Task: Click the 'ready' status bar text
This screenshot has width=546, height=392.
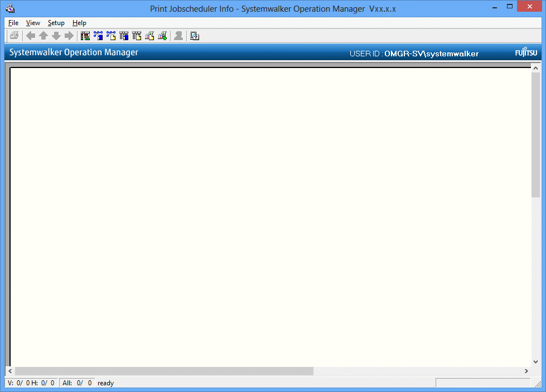Action: click(x=105, y=383)
